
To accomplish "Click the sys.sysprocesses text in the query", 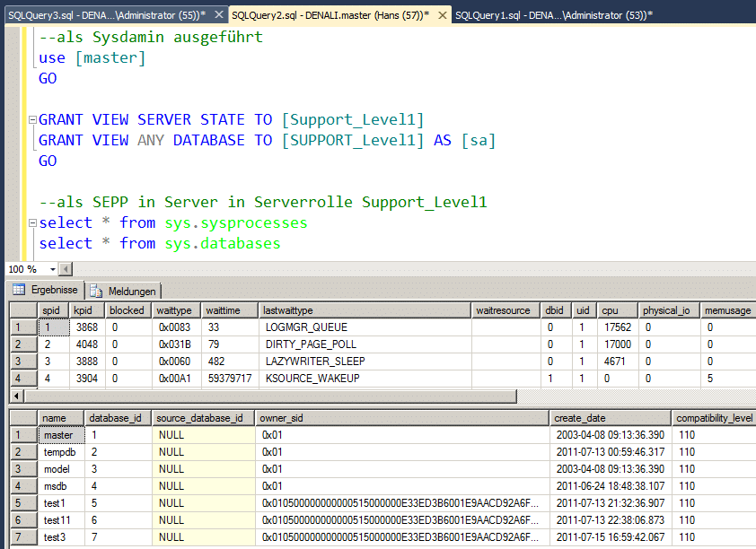I will [x=236, y=223].
